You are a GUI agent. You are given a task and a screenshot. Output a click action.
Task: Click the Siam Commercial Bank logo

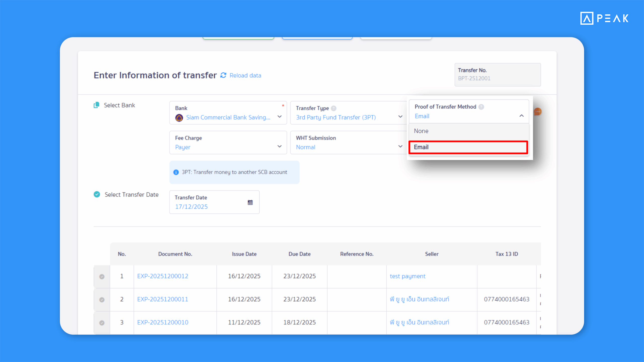pos(179,117)
